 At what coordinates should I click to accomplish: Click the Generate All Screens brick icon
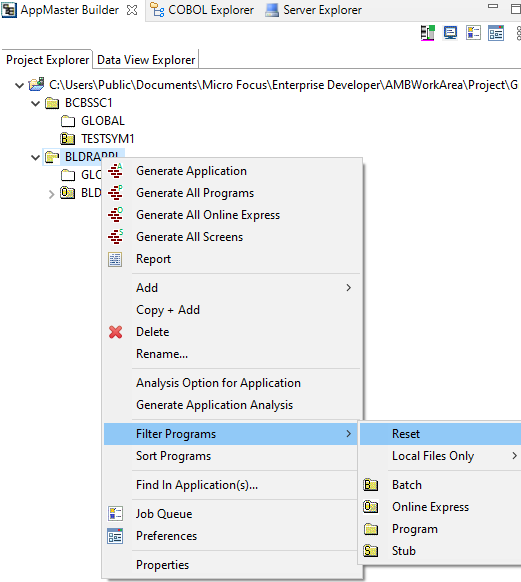pos(115,237)
